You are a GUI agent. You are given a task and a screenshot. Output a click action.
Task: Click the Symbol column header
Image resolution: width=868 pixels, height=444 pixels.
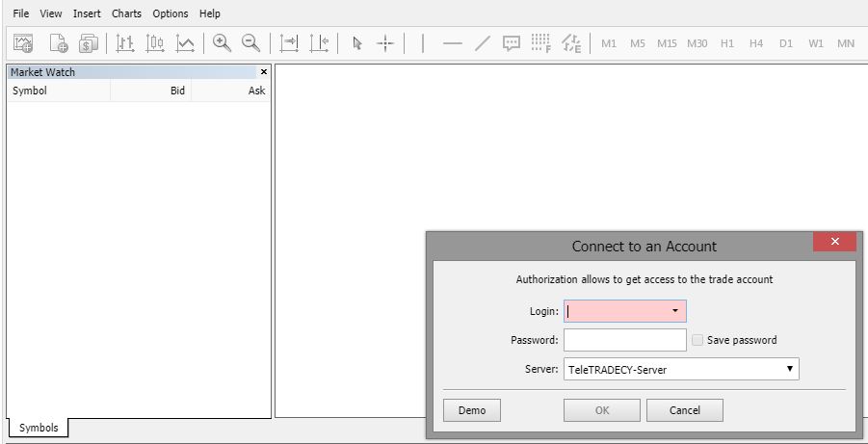tap(59, 91)
